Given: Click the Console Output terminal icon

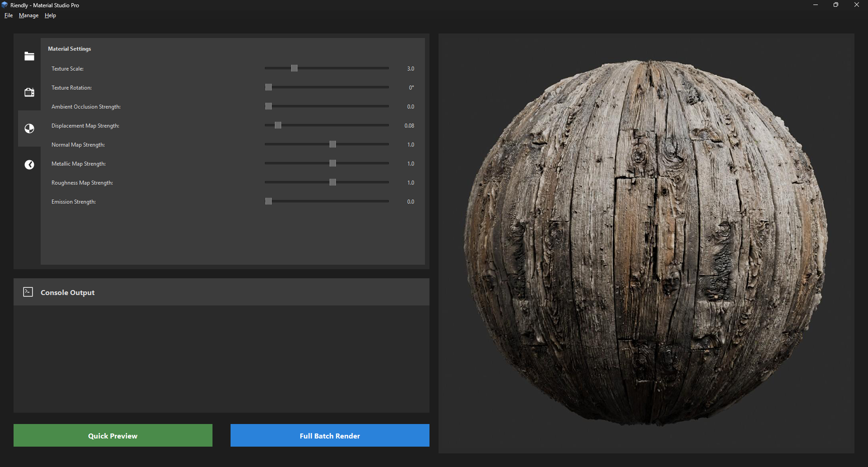Looking at the screenshot, I should coord(28,292).
